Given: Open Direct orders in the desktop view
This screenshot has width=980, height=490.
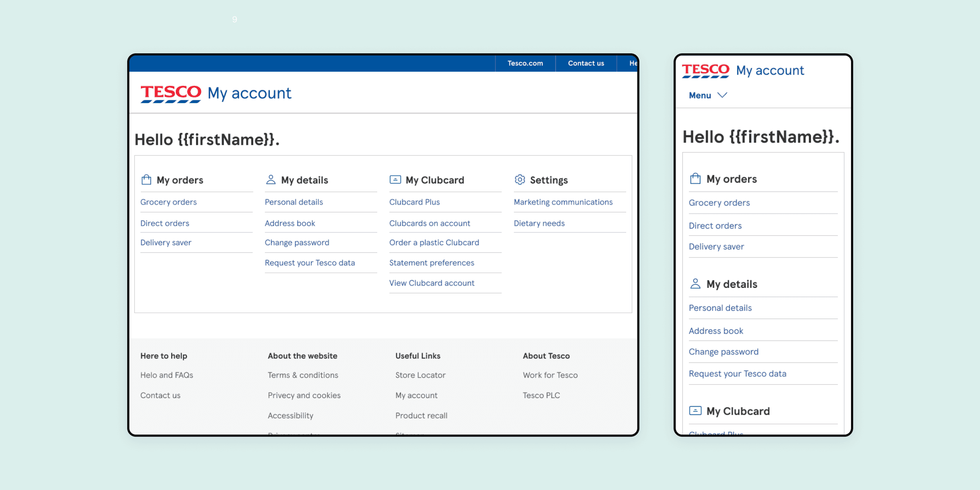Looking at the screenshot, I should click(x=165, y=223).
